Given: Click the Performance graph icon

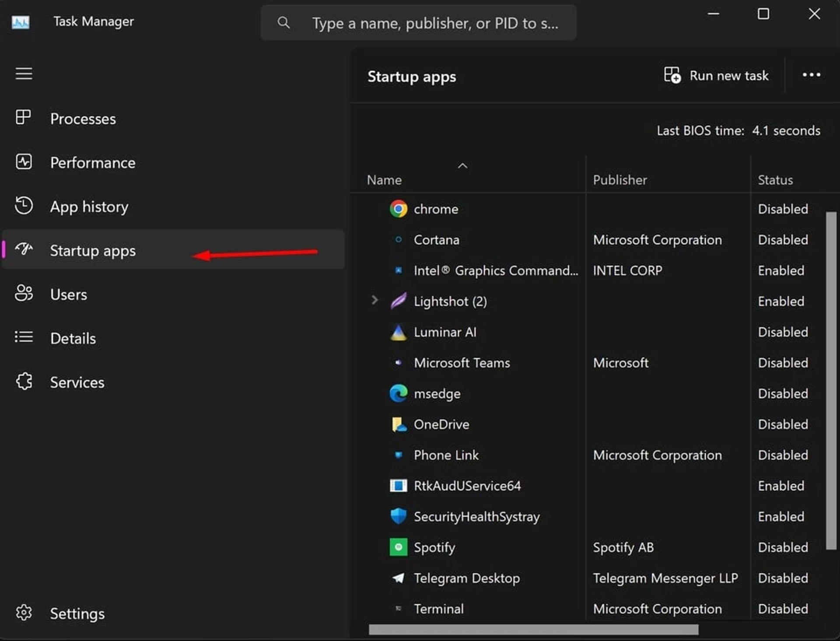Looking at the screenshot, I should (24, 161).
